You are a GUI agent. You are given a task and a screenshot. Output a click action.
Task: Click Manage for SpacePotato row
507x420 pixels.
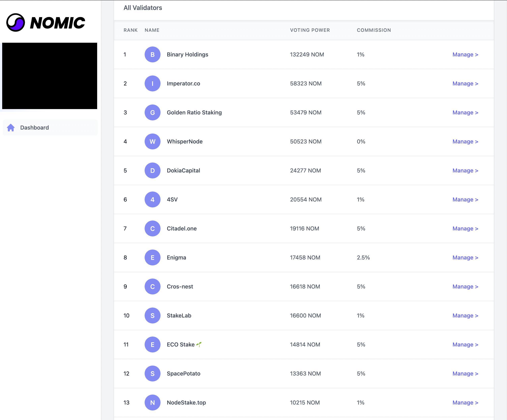tap(465, 374)
